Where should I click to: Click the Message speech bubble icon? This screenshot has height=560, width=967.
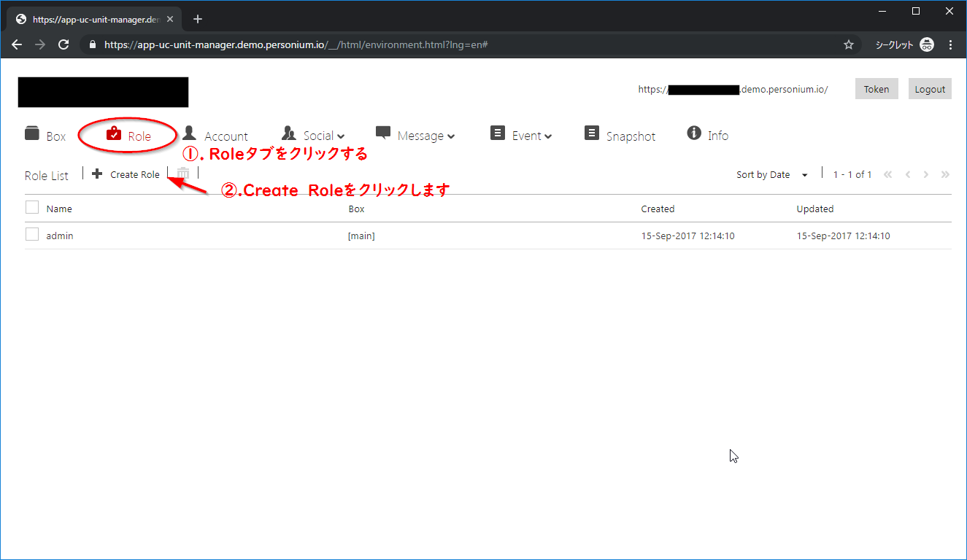point(383,133)
